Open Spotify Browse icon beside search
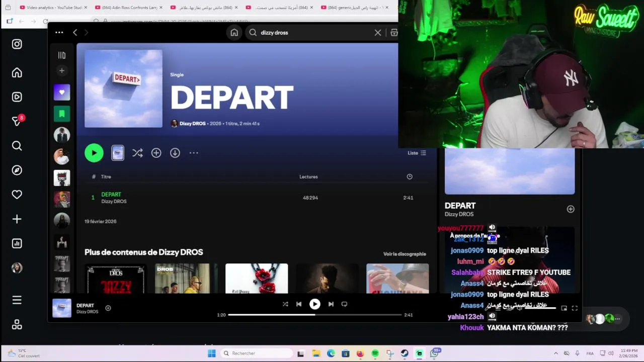The height and width of the screenshot is (362, 644). pyautogui.click(x=394, y=32)
